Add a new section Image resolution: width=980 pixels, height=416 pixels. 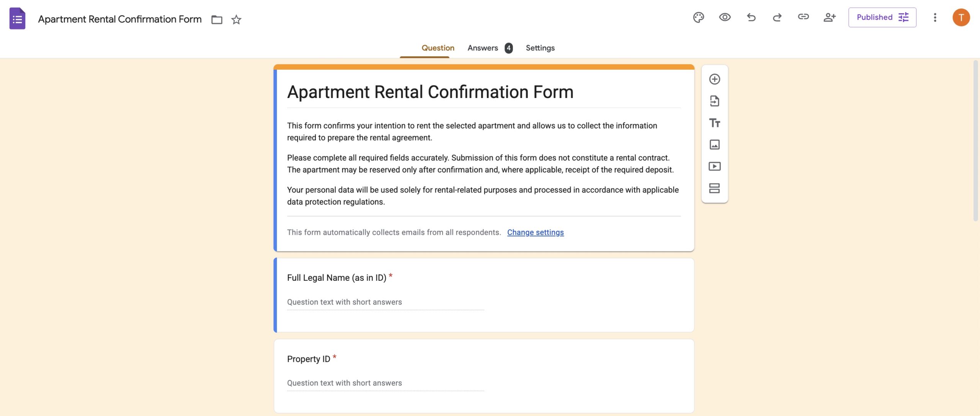(714, 188)
